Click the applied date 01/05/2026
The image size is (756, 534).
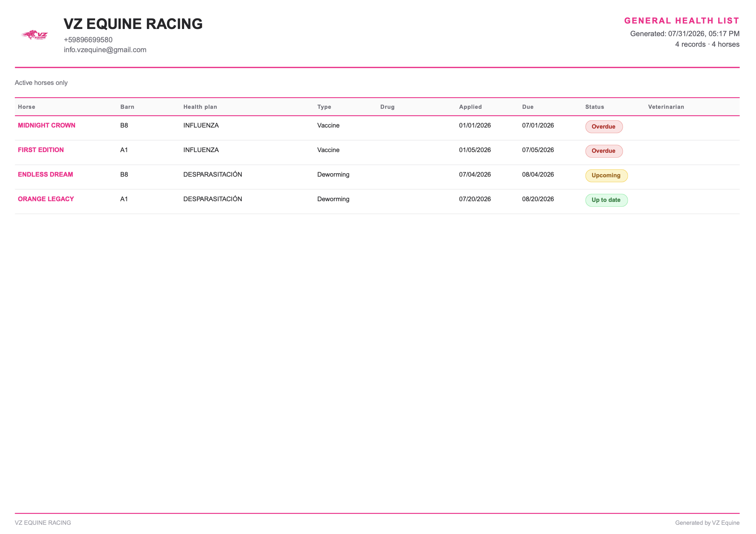coord(475,150)
